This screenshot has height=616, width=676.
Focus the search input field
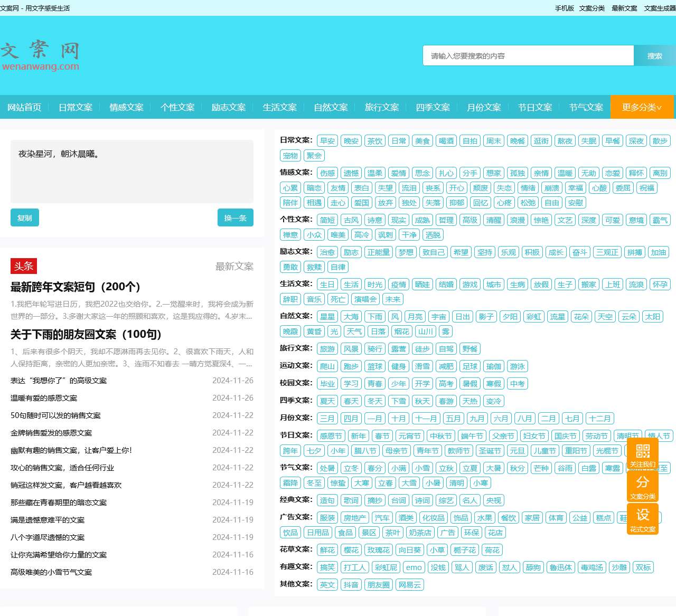point(528,55)
